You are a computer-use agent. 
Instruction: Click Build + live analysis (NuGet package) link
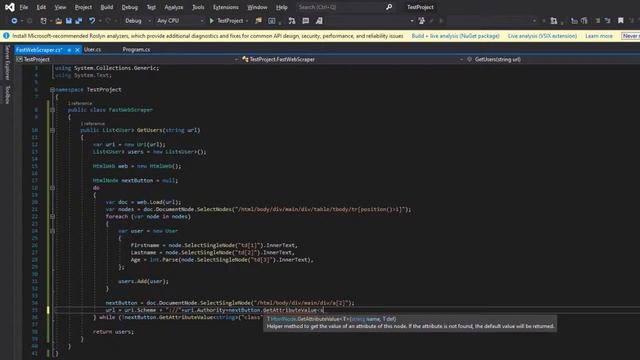pyautogui.click(x=455, y=36)
